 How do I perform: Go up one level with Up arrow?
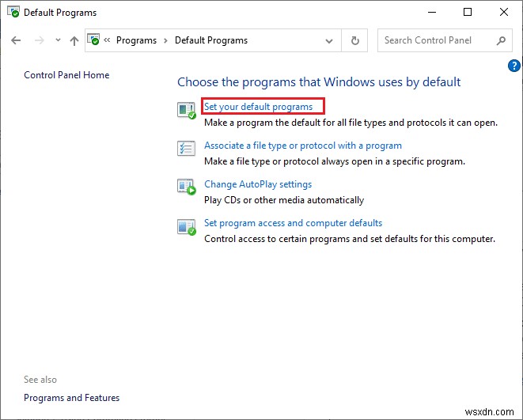pyautogui.click(x=74, y=40)
